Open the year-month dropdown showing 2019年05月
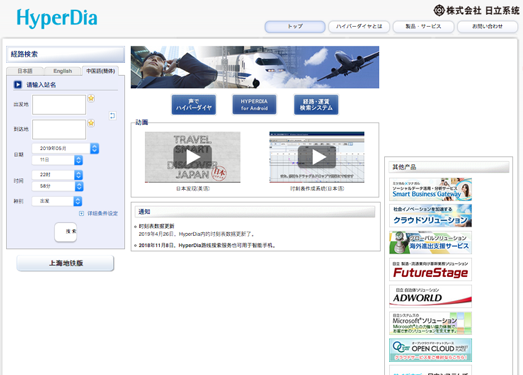 point(65,148)
